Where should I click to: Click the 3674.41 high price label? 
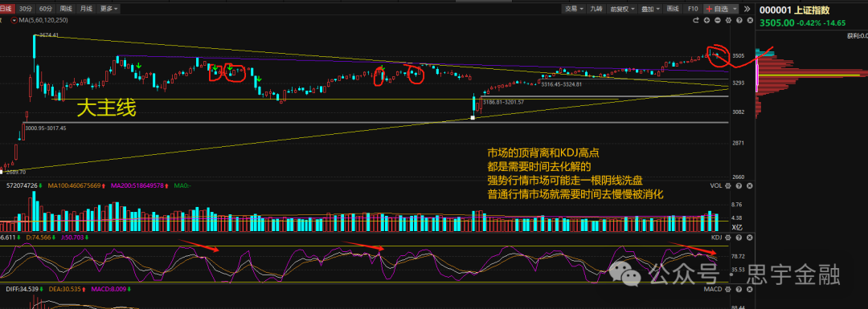click(x=48, y=35)
